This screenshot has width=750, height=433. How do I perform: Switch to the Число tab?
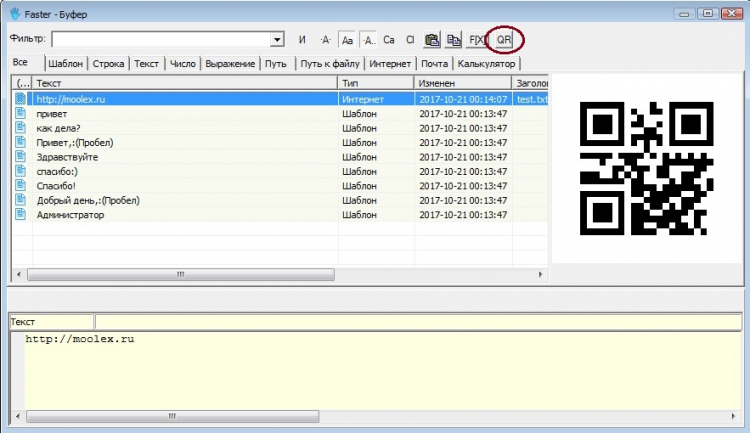pos(183,64)
